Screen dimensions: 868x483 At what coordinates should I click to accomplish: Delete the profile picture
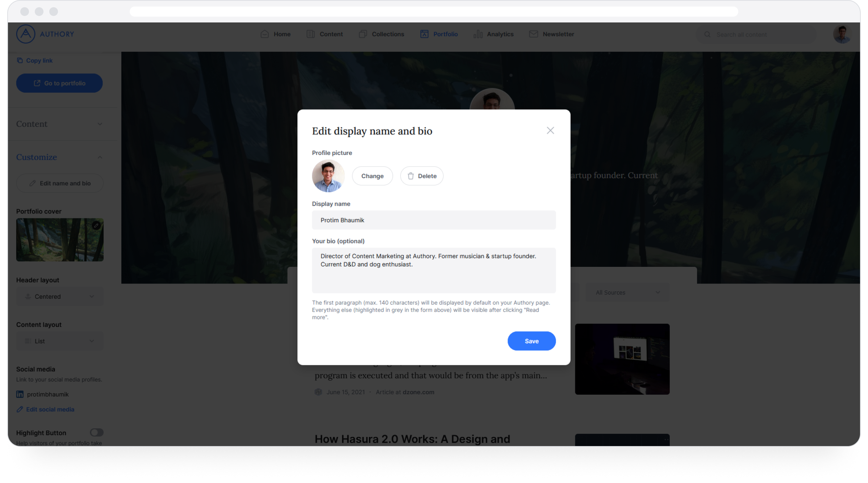(x=422, y=176)
